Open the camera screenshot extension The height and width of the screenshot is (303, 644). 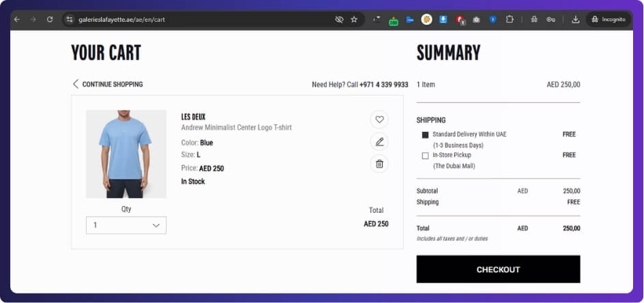[476, 19]
